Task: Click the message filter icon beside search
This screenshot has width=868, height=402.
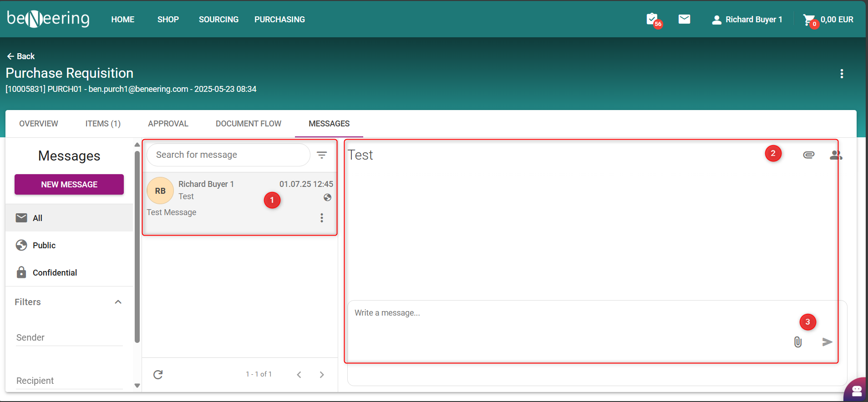Action: 322,155
